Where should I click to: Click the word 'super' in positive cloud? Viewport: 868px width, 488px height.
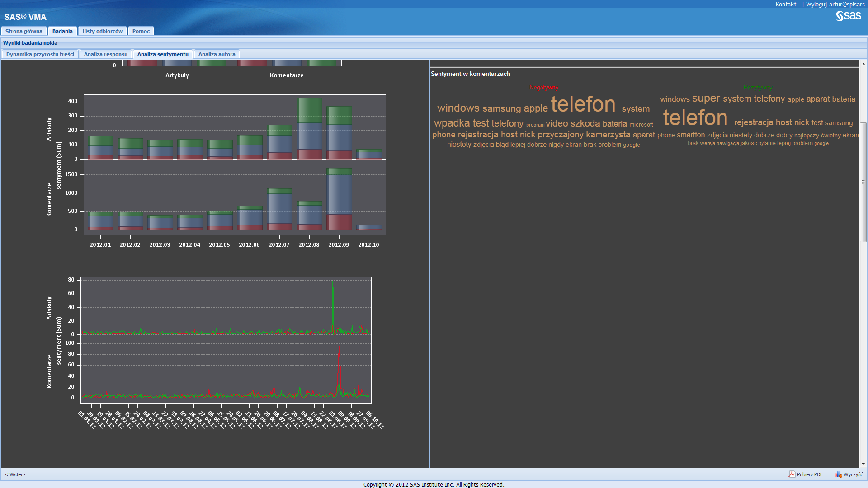(x=706, y=98)
